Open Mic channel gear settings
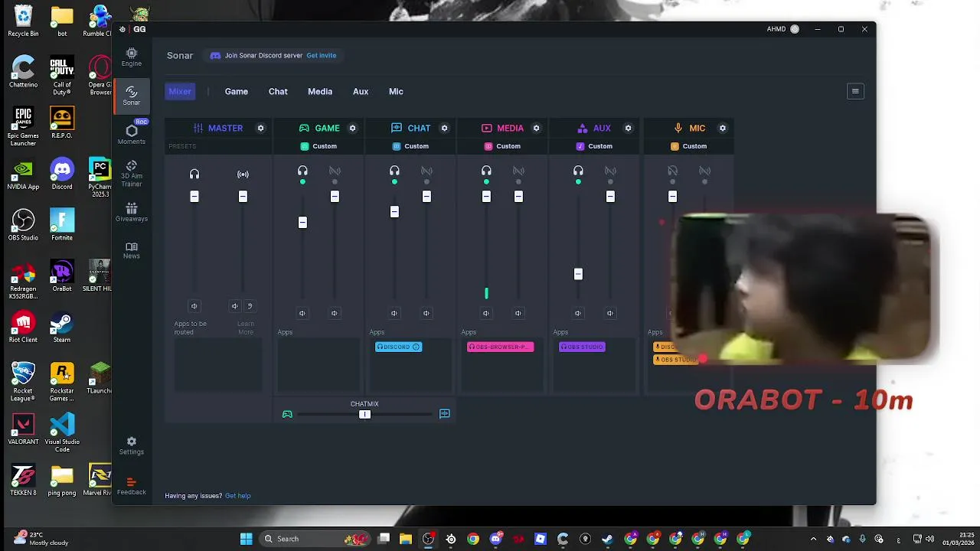Image resolution: width=980 pixels, height=551 pixels. click(x=722, y=128)
